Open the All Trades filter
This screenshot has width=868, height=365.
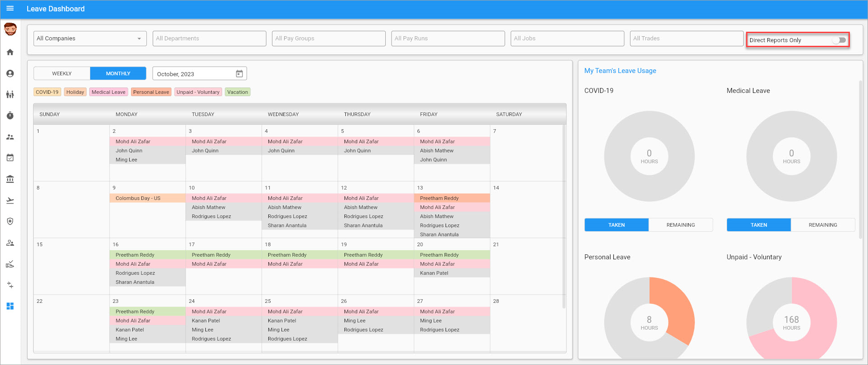(687, 39)
